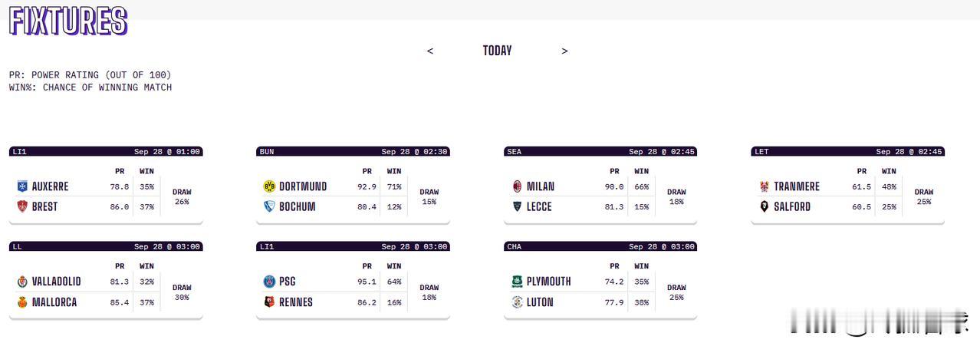This screenshot has width=980, height=346.
Task: Click the Mallorca club crest
Action: click(x=22, y=302)
